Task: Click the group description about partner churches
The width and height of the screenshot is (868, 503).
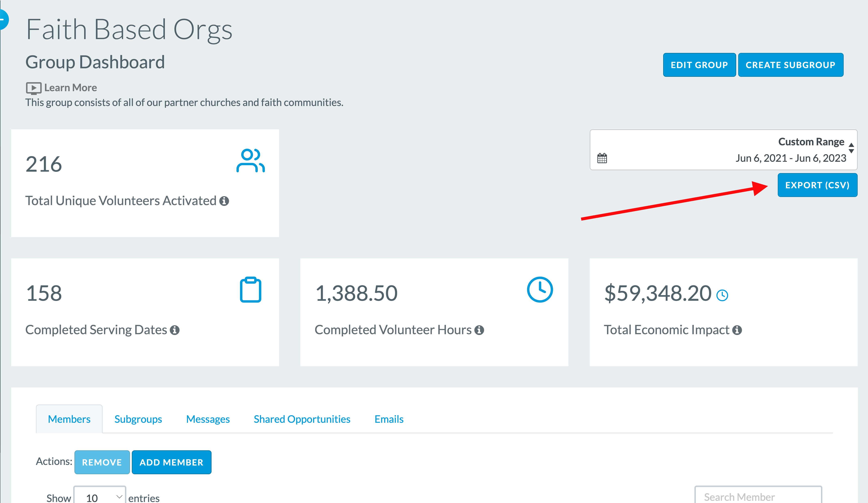Action: tap(184, 103)
